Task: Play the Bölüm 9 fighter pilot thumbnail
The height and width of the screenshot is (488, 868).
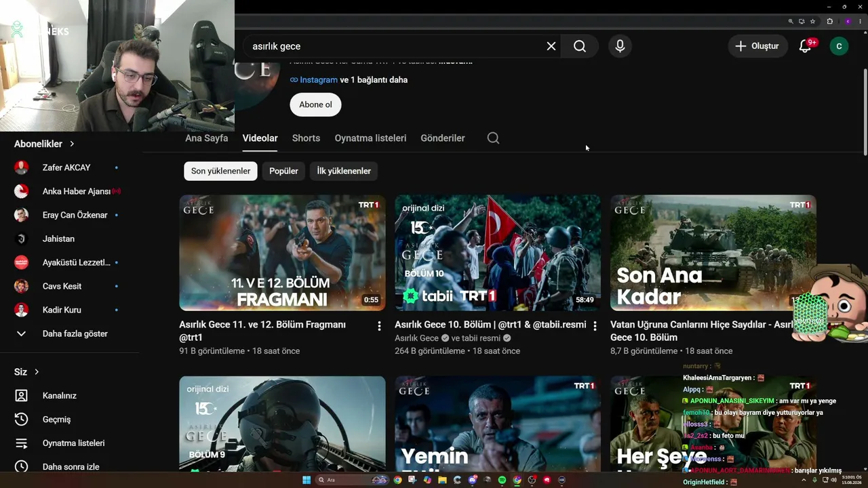Action: (x=282, y=424)
